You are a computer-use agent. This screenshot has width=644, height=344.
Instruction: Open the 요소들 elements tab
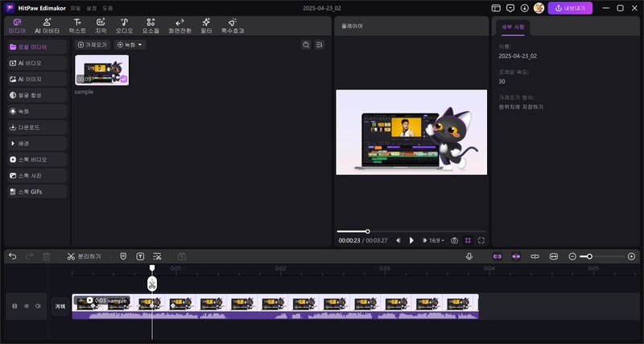pyautogui.click(x=151, y=26)
